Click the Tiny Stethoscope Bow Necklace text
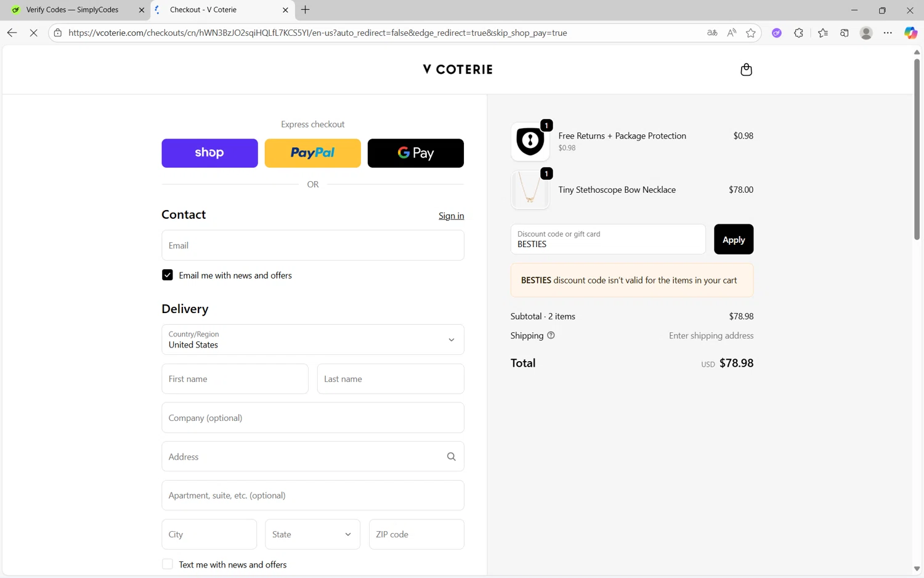 617,190
